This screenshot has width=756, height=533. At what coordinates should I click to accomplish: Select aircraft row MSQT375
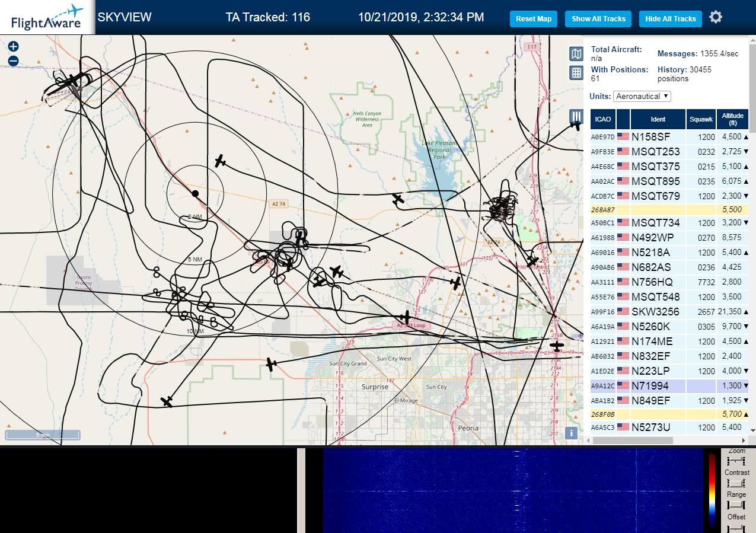[x=669, y=167]
